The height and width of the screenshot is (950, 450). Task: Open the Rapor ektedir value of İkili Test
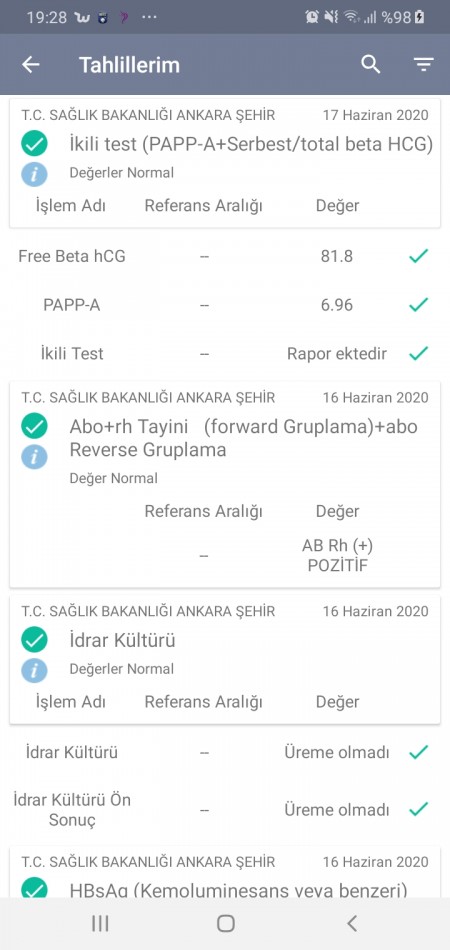pos(337,354)
